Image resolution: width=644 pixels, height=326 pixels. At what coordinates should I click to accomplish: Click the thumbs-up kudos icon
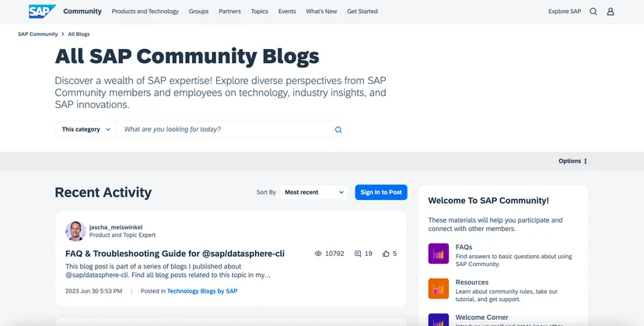pyautogui.click(x=386, y=254)
